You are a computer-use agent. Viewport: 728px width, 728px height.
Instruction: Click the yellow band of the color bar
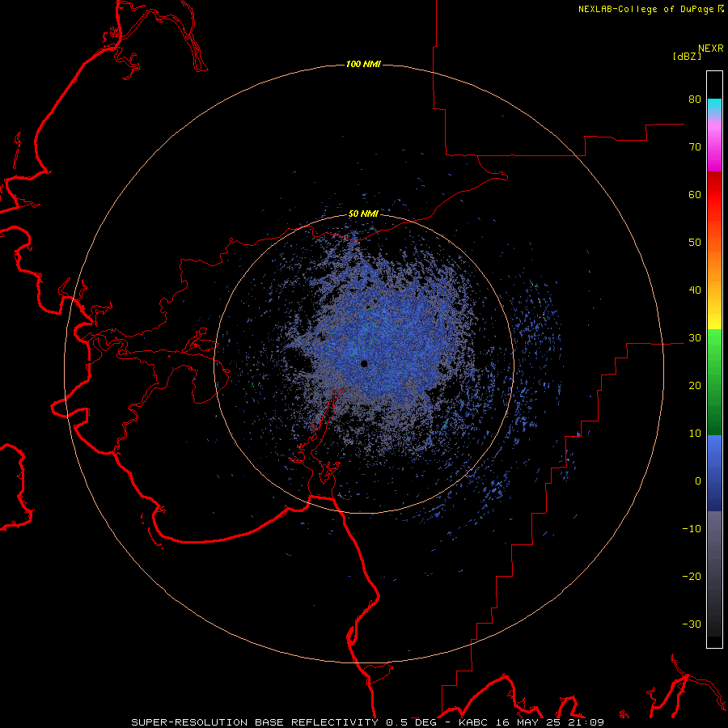click(714, 320)
